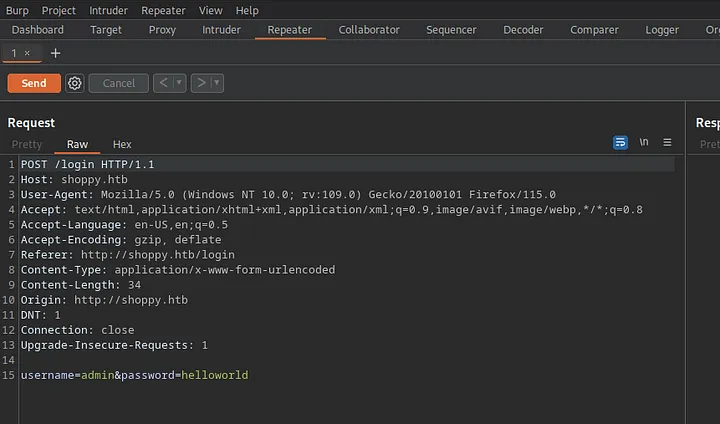720x424 pixels.
Task: Switch to Pretty view in Request panel
Action: click(x=27, y=145)
